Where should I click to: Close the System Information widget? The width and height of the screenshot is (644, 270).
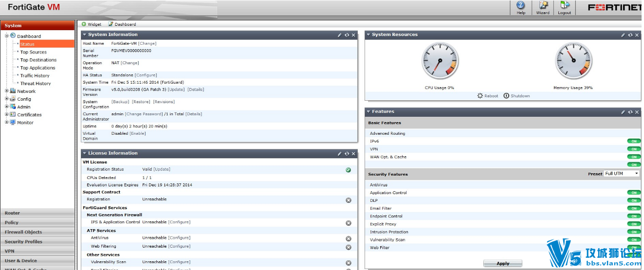tap(353, 35)
